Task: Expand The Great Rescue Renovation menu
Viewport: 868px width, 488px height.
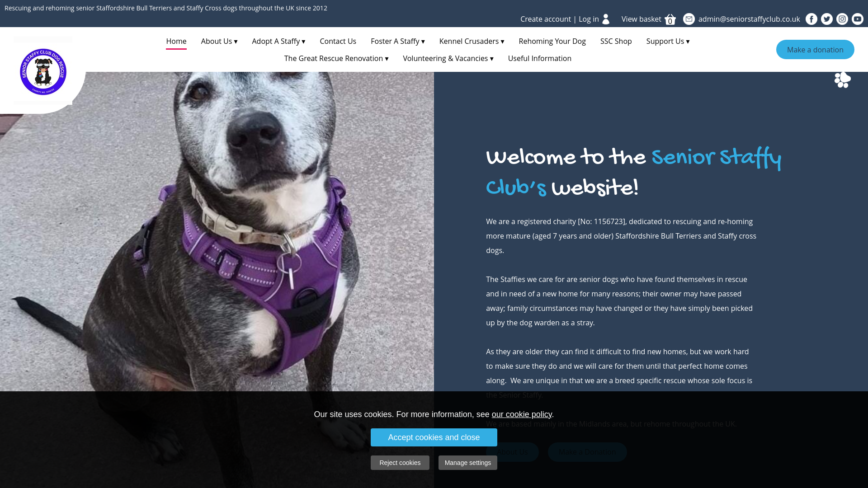Action: point(336,58)
